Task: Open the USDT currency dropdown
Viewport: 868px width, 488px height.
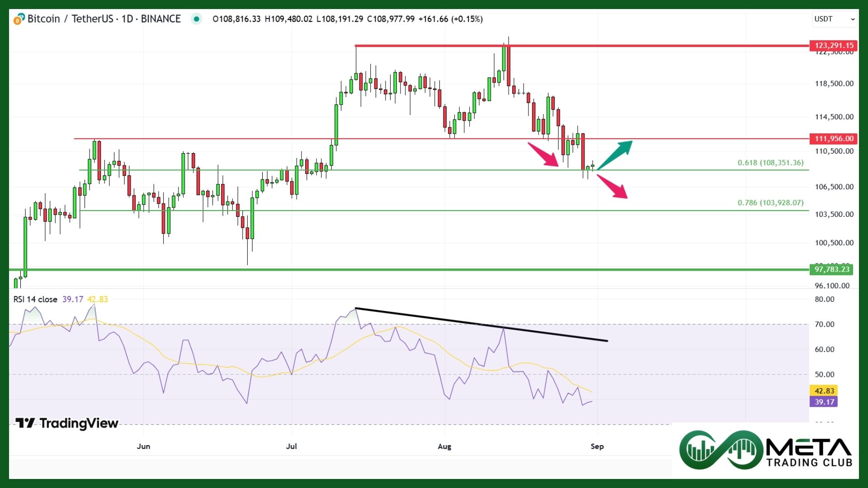Action: 834,19
